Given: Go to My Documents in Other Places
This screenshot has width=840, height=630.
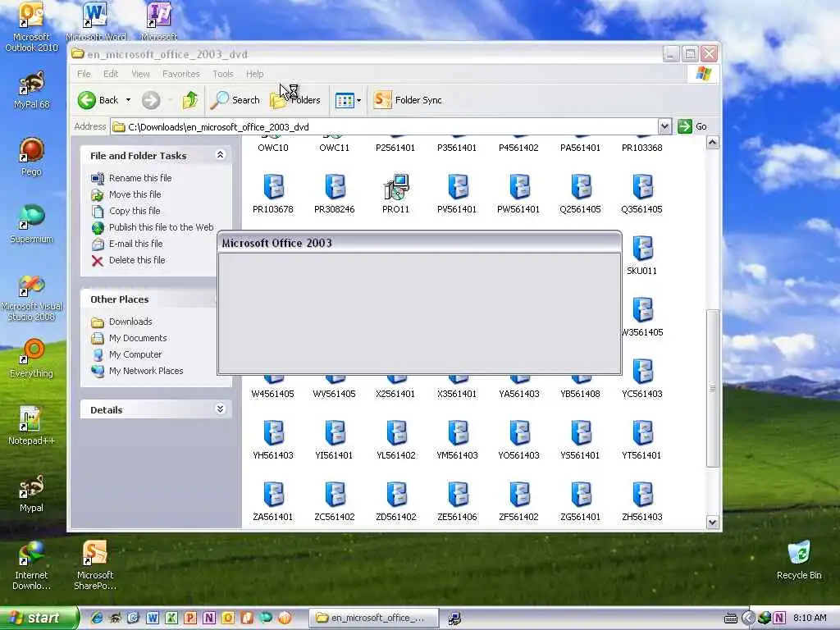Looking at the screenshot, I should point(138,338).
